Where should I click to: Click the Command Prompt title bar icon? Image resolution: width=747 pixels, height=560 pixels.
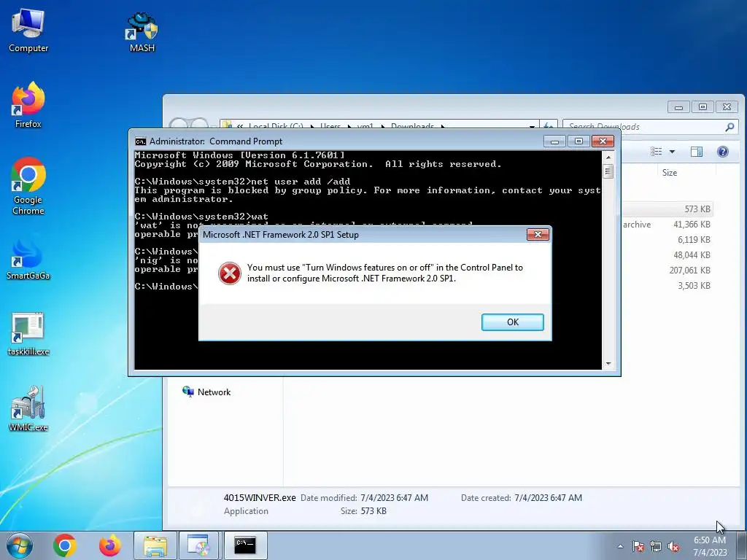click(x=140, y=141)
